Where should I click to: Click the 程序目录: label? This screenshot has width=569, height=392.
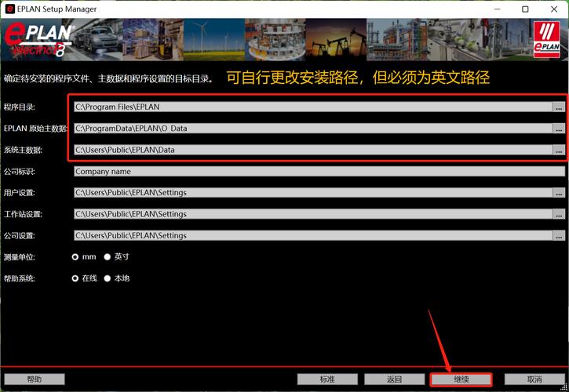coord(20,107)
